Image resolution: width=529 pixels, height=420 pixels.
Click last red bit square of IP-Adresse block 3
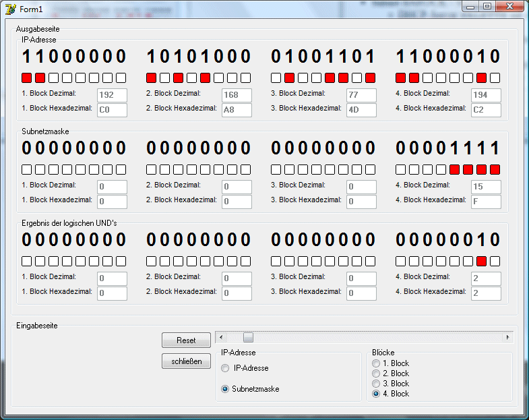point(370,78)
